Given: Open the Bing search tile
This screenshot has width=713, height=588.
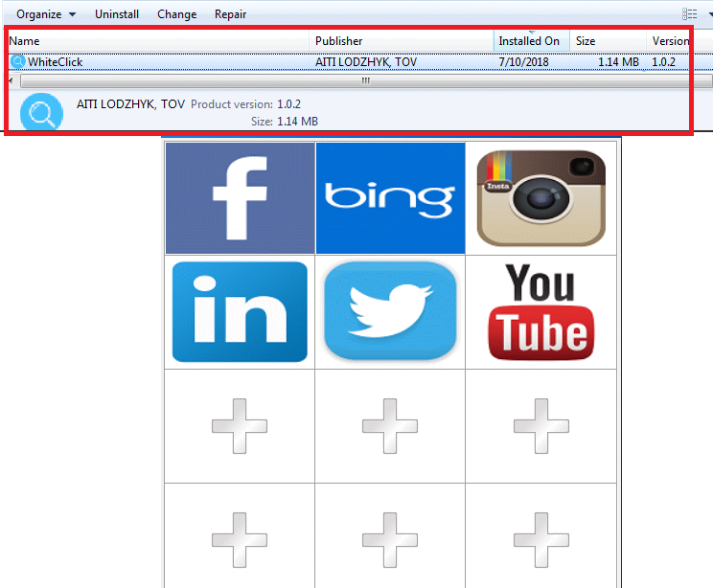Looking at the screenshot, I should point(390,198).
